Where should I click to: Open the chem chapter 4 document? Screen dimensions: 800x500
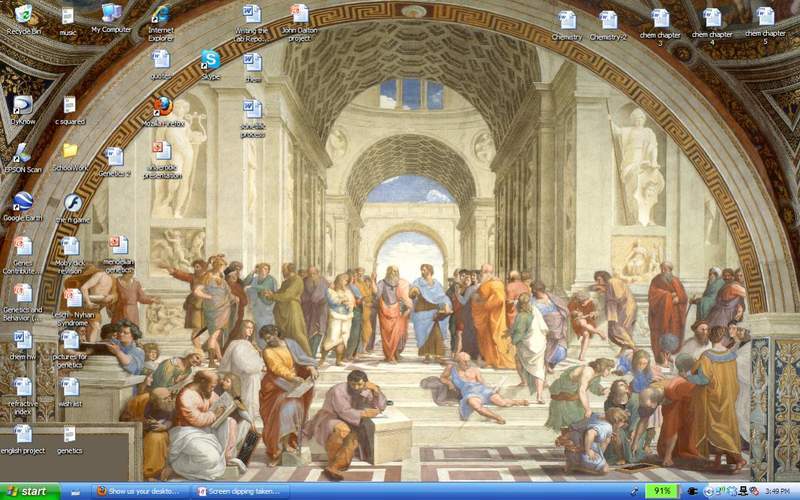(712, 27)
